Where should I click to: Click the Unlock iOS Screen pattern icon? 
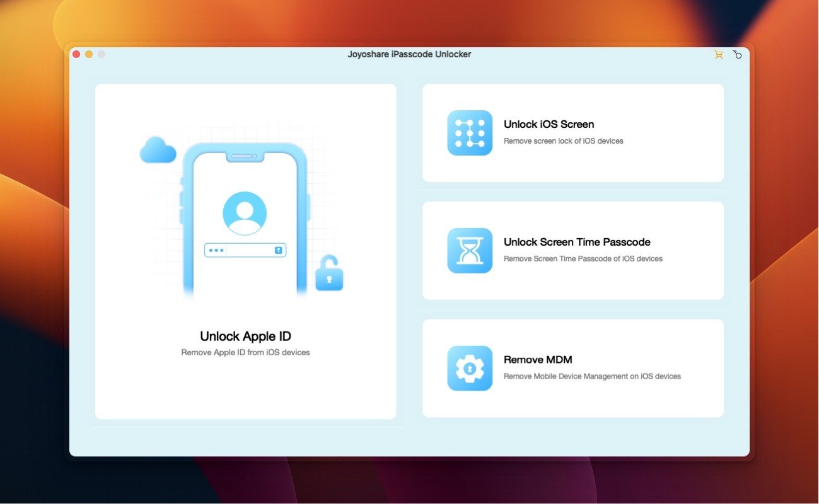click(470, 133)
